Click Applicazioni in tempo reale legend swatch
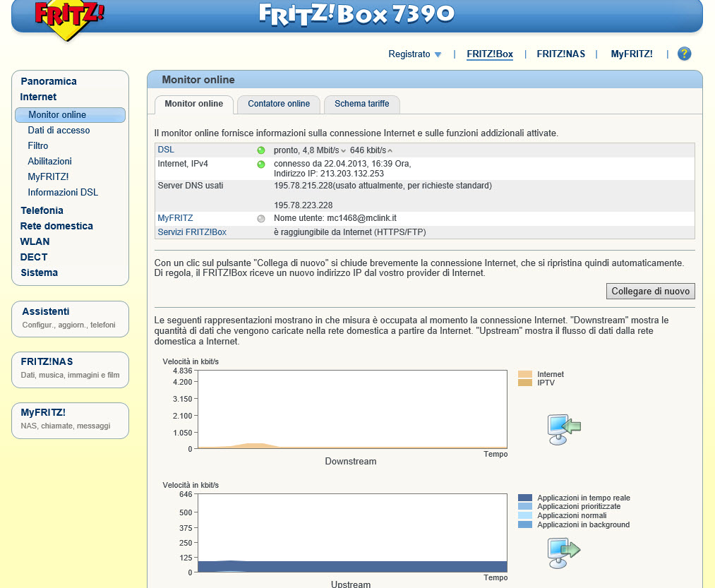Image resolution: width=715 pixels, height=588 pixels. 525,498
